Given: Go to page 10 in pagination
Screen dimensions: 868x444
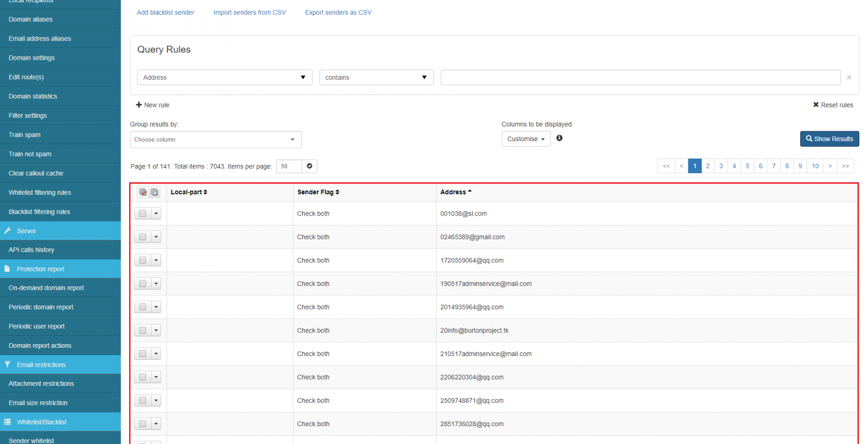Looking at the screenshot, I should click(x=815, y=166).
